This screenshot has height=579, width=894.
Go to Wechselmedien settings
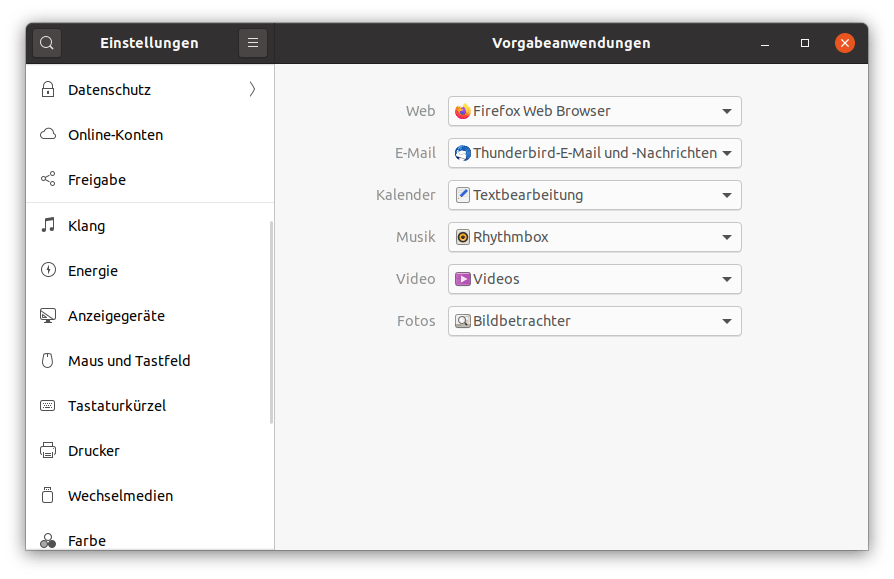(120, 496)
